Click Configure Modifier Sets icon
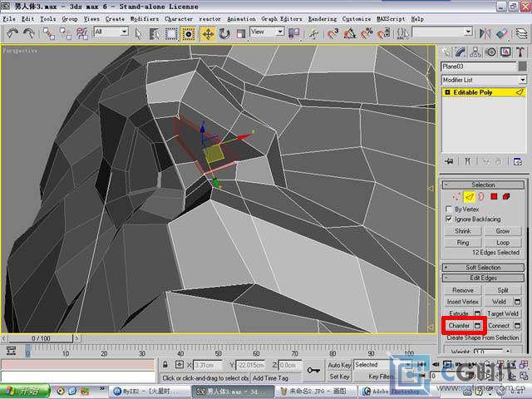Screen dimensions: 532x399 pyautogui.click(x=518, y=161)
